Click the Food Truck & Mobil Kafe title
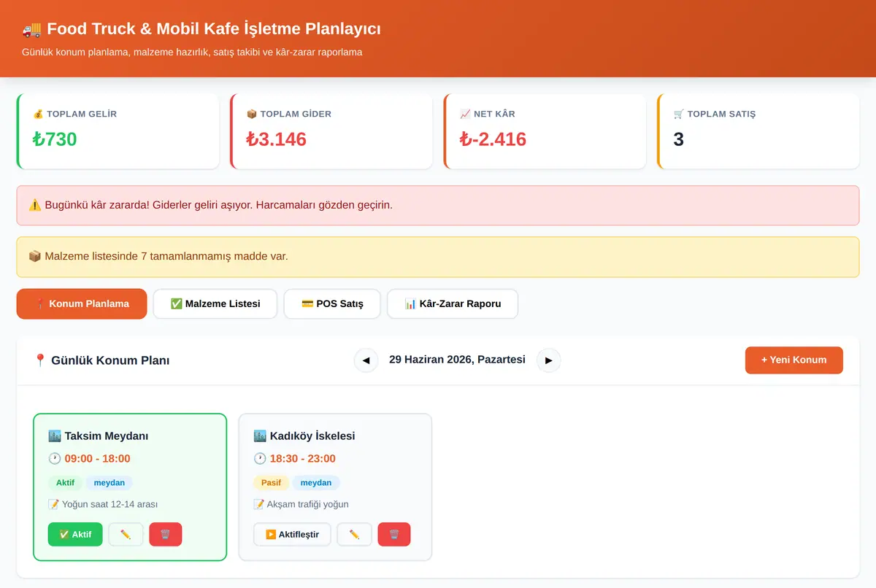 [x=201, y=29]
